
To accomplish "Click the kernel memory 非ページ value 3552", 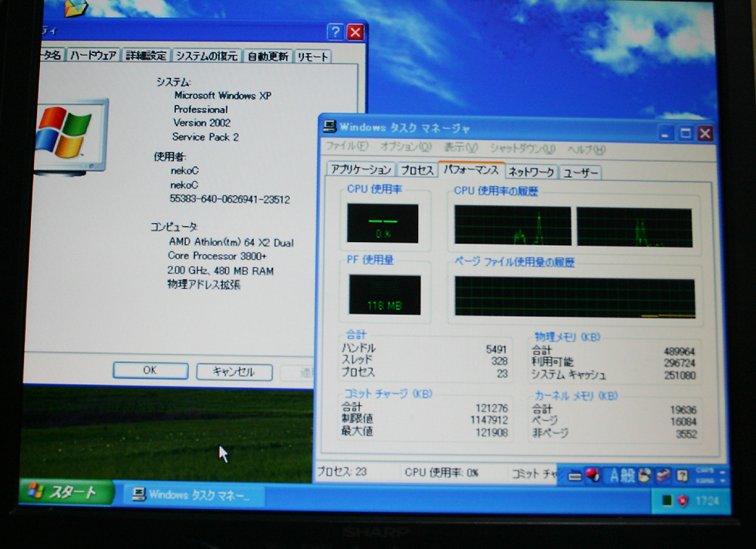I will pyautogui.click(x=686, y=434).
